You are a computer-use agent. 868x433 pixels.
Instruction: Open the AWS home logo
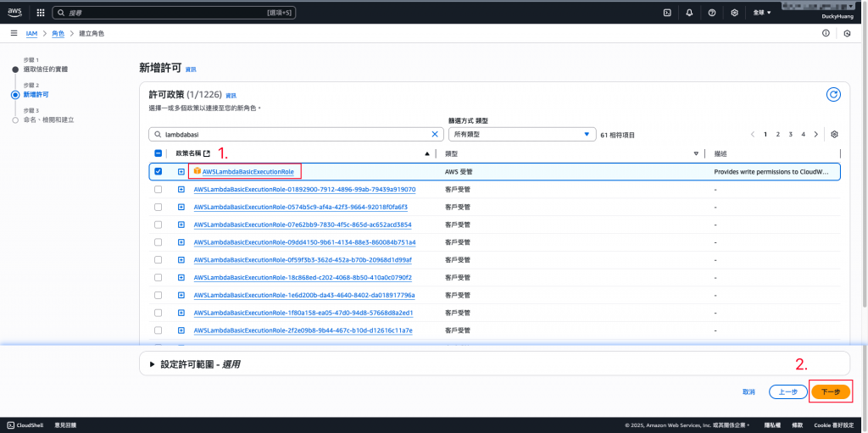click(x=15, y=12)
